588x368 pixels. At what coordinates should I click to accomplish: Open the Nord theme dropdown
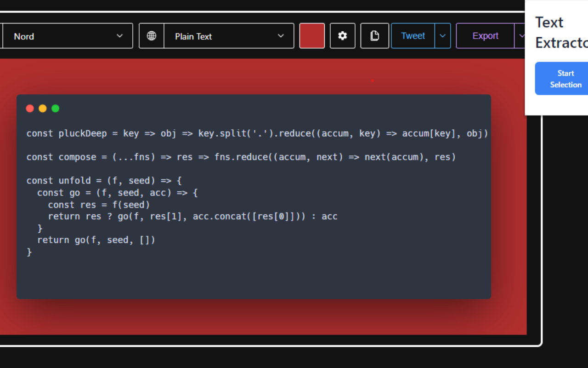coord(68,36)
